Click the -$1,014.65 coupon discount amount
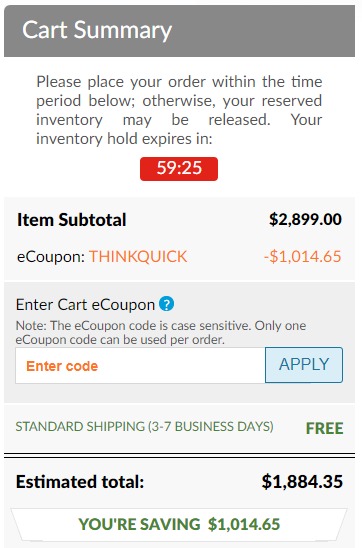This screenshot has width=362, height=548. click(x=303, y=257)
